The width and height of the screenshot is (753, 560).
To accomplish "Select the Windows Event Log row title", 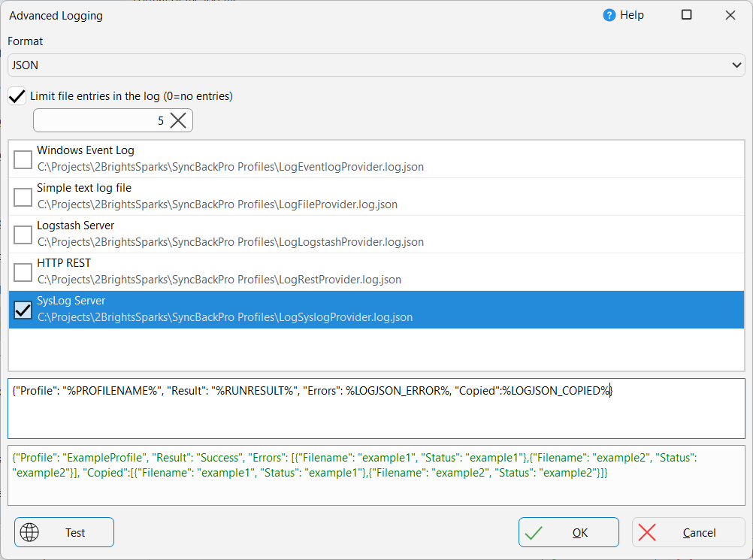I will pos(86,150).
